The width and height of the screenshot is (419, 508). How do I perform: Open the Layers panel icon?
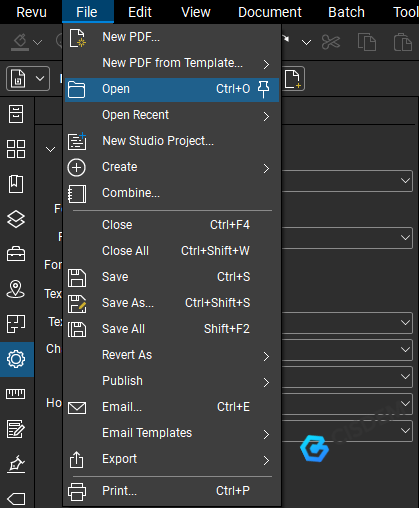coord(16,219)
